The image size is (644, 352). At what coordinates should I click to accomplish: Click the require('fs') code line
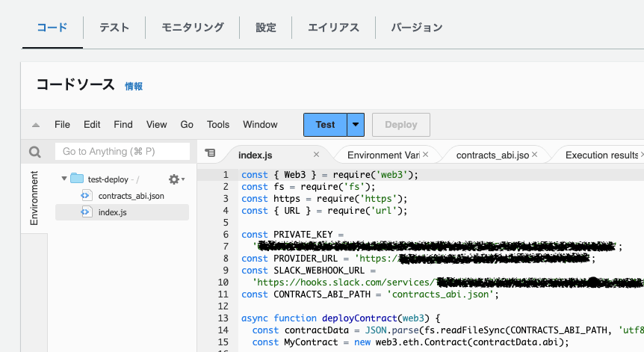tap(309, 187)
